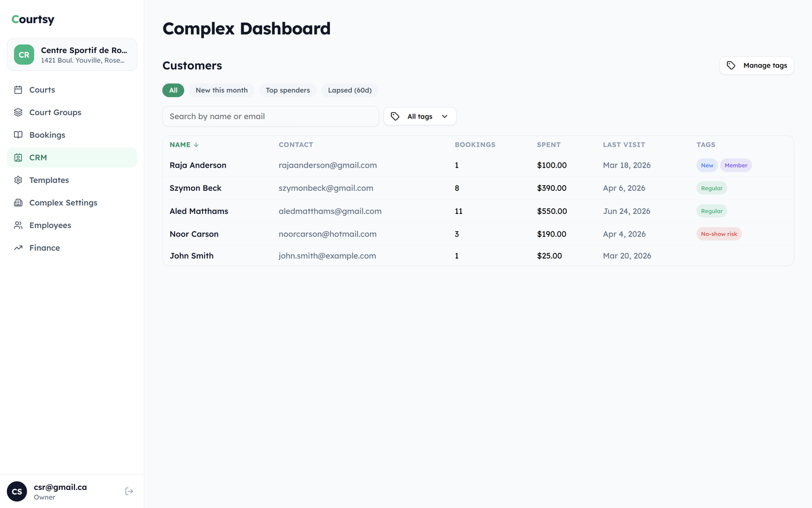Open customer Raja Anderson

198,165
